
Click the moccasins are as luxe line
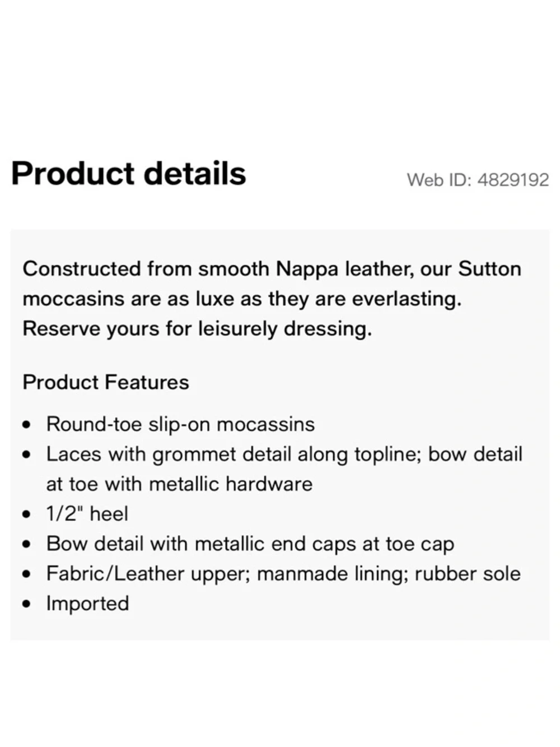(x=242, y=299)
